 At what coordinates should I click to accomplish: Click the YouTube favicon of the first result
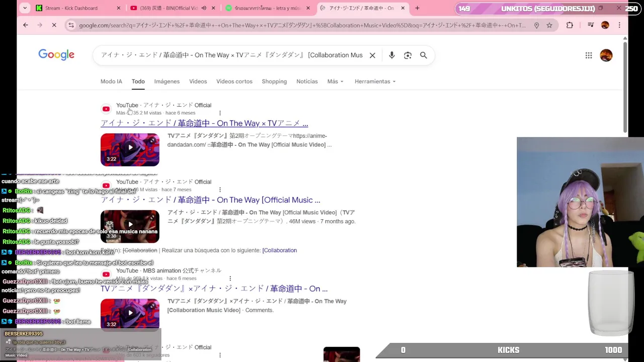coord(106,109)
